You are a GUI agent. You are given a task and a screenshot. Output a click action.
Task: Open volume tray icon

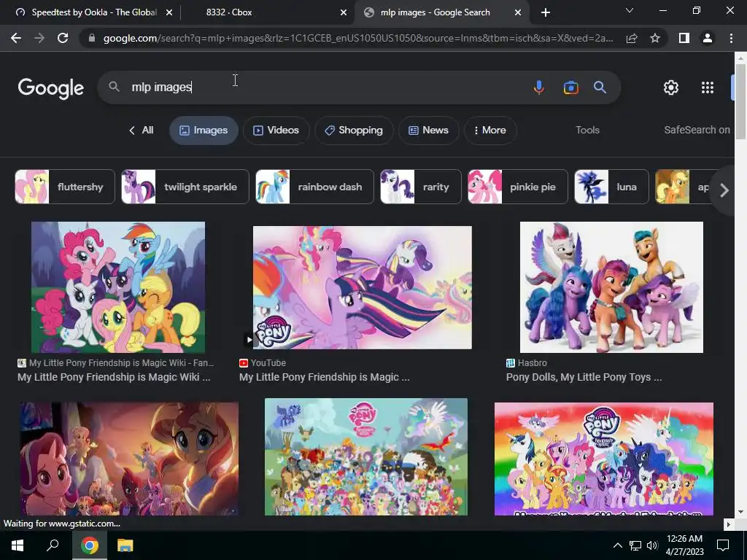tap(652, 545)
